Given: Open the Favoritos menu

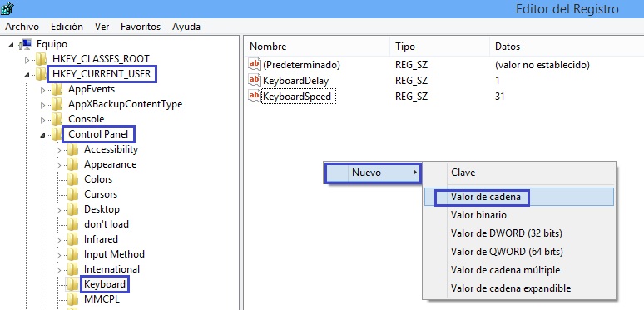Looking at the screenshot, I should [x=141, y=27].
